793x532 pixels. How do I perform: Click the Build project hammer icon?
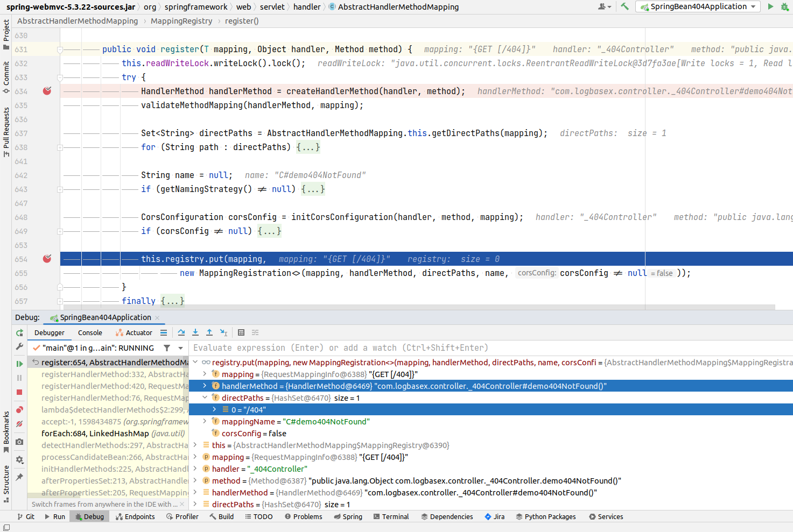(x=624, y=6)
